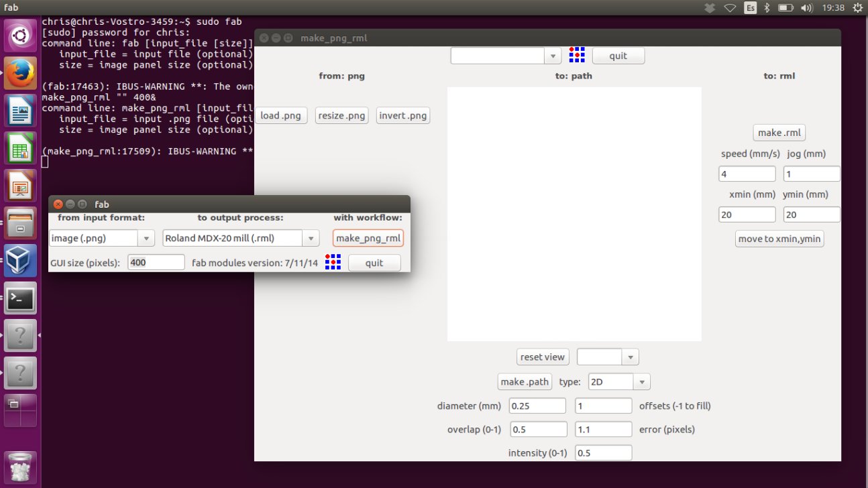Click the invert .png button
Image resolution: width=868 pixels, height=488 pixels.
(403, 115)
